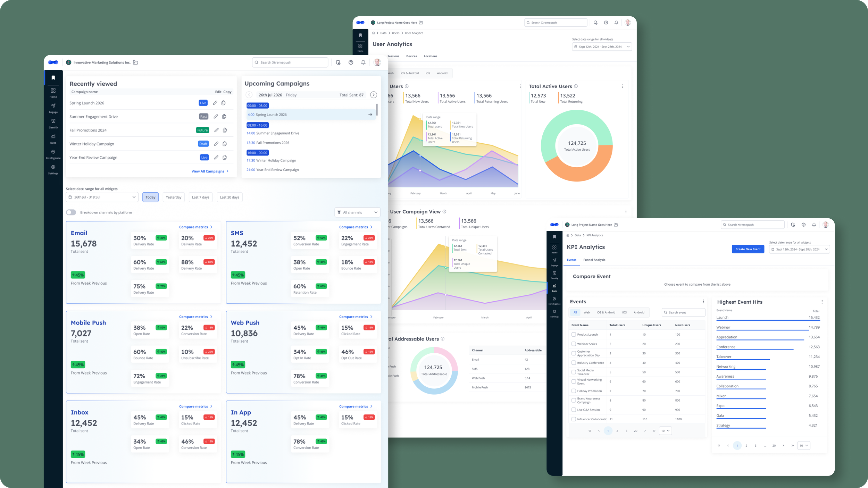Screen dimensions: 868x488
Task: Click the bookmark icon atop front sidebar
Action: (x=53, y=78)
